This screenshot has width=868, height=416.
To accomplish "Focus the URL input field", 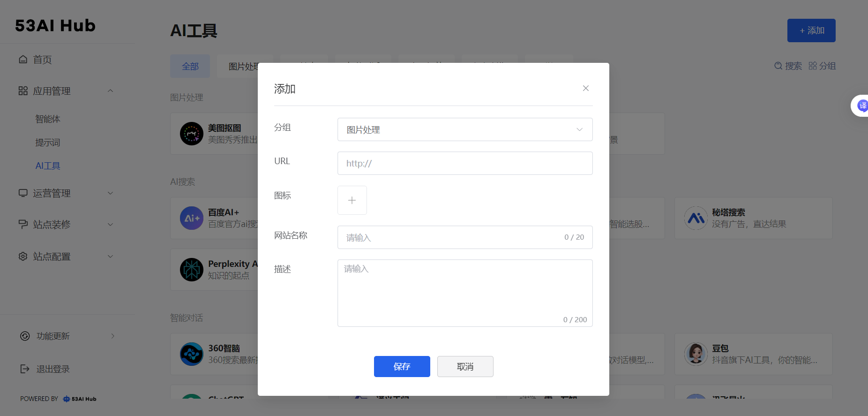I will [464, 163].
